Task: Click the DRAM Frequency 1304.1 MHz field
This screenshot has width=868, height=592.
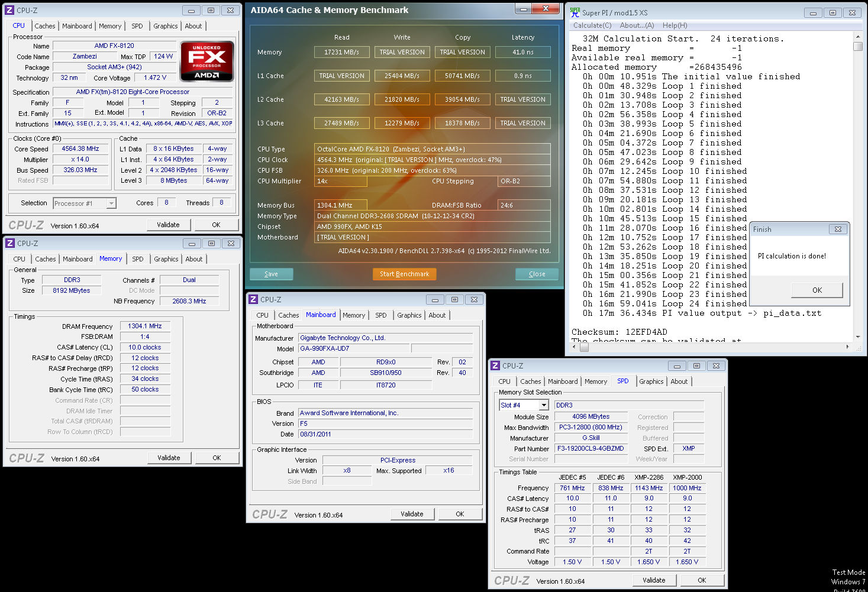Action: tap(146, 326)
